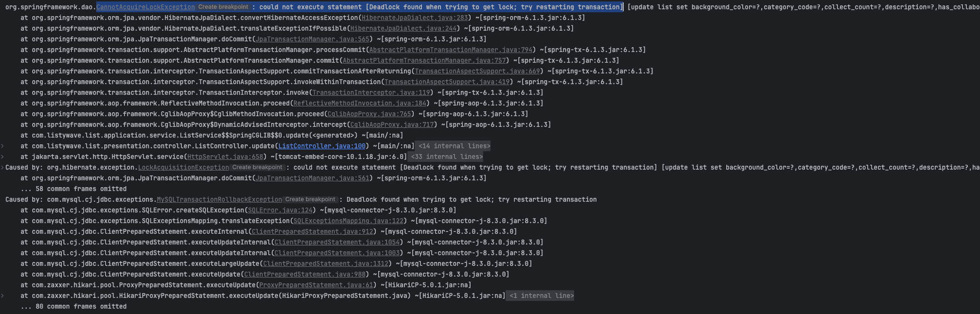This screenshot has height=314, width=980.
Task: Open MySQLTransactionRollbackException class link
Action: [219, 199]
